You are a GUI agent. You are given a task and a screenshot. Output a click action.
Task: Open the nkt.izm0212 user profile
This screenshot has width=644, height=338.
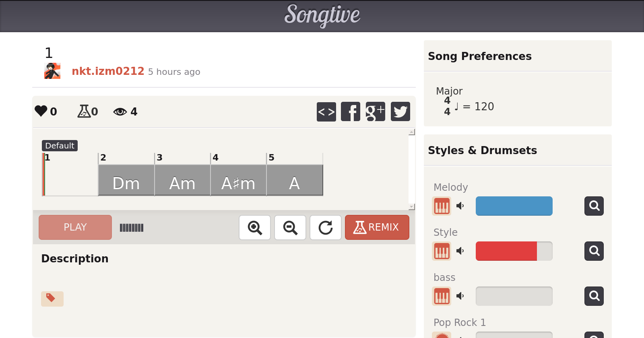pos(108,71)
